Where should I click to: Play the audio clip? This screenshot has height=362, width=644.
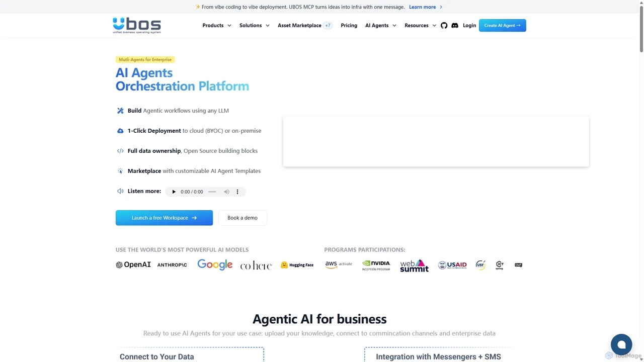tap(174, 192)
